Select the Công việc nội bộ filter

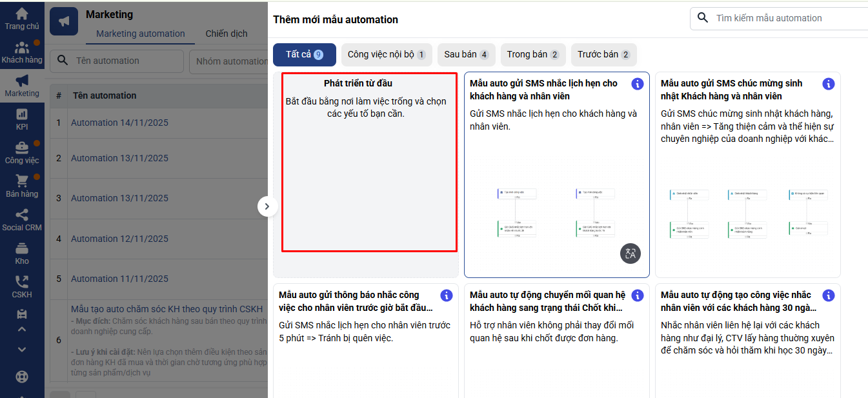point(387,55)
